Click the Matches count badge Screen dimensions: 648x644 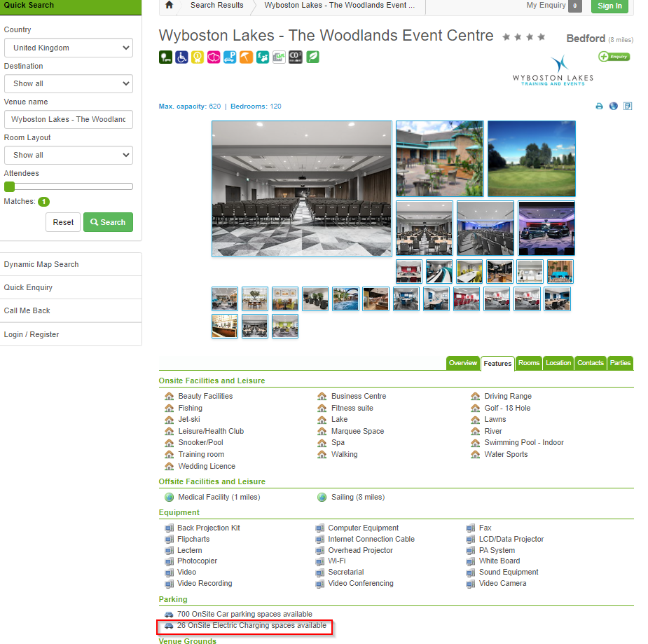(44, 202)
